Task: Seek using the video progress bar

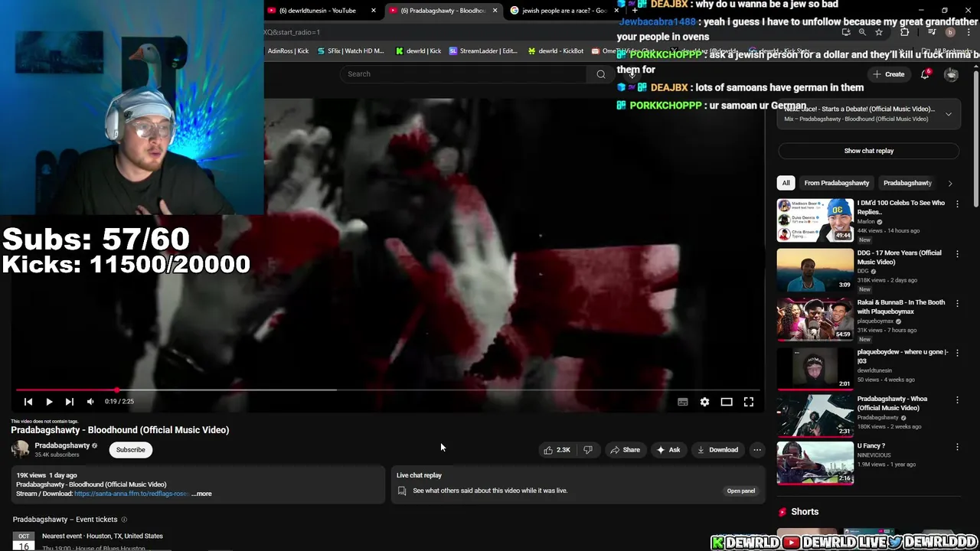Action: click(x=389, y=390)
